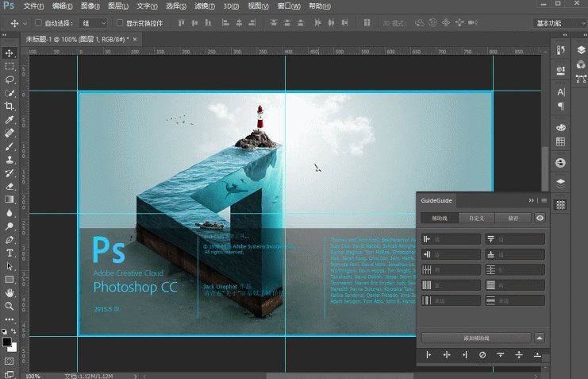Select the Hand tool
The image size is (588, 379).
[x=10, y=292]
